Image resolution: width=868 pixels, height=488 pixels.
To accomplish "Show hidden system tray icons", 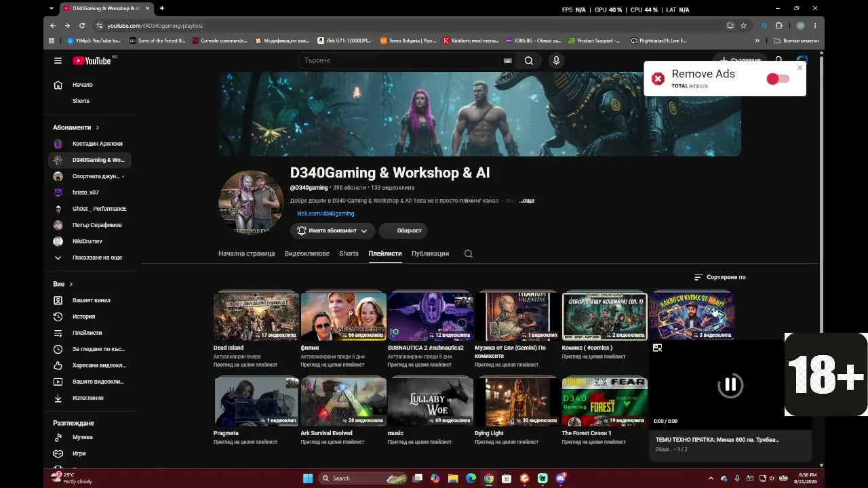I will click(711, 479).
